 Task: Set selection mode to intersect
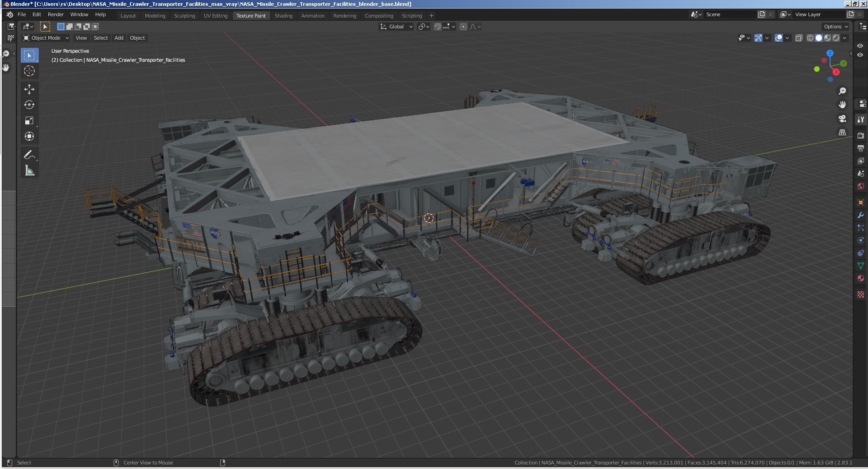pos(95,27)
